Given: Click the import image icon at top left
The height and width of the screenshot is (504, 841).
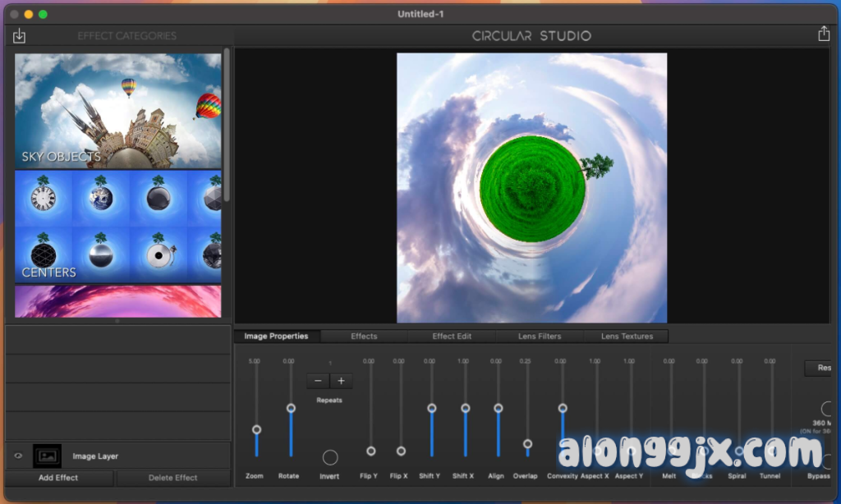Looking at the screenshot, I should click(x=20, y=36).
